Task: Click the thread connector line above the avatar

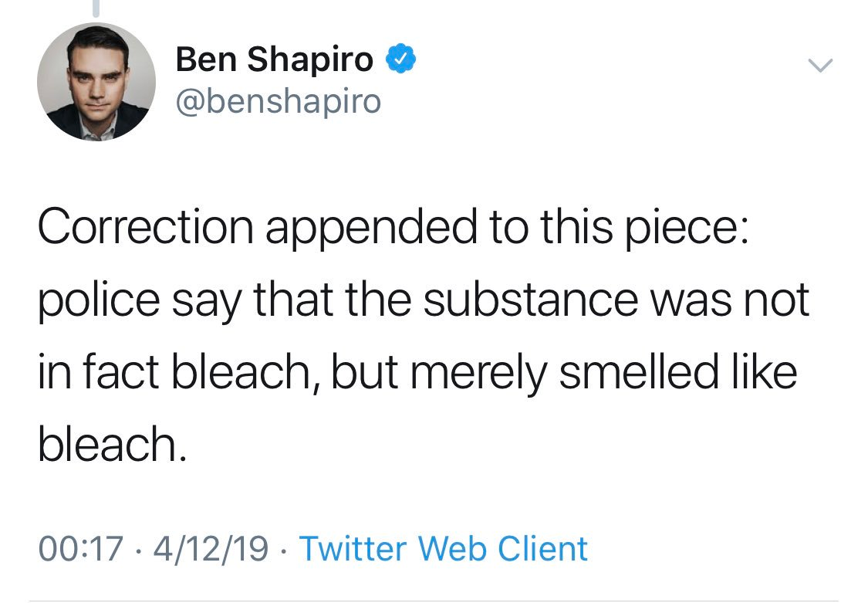Action: pos(96,8)
